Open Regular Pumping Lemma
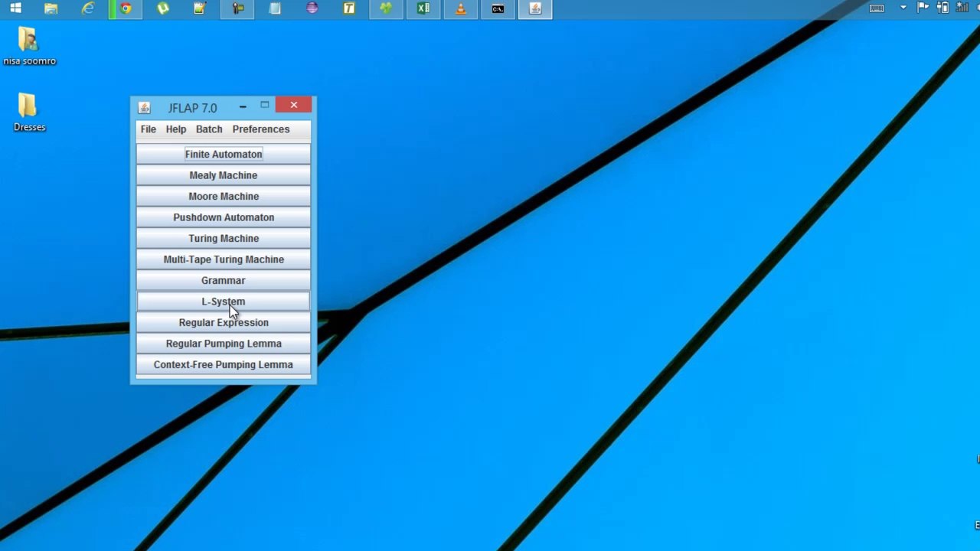This screenshot has width=980, height=551. point(224,344)
